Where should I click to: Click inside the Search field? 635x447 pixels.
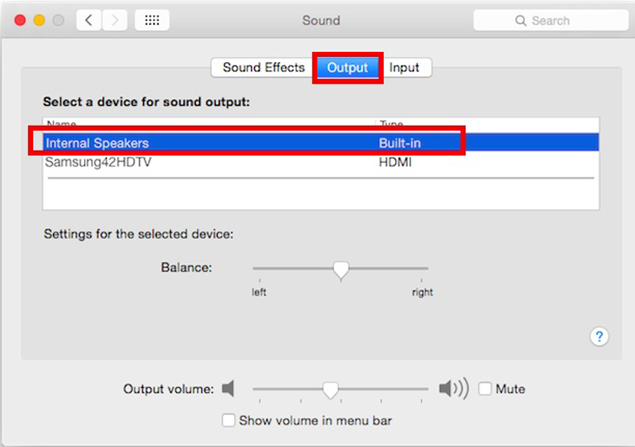551,20
